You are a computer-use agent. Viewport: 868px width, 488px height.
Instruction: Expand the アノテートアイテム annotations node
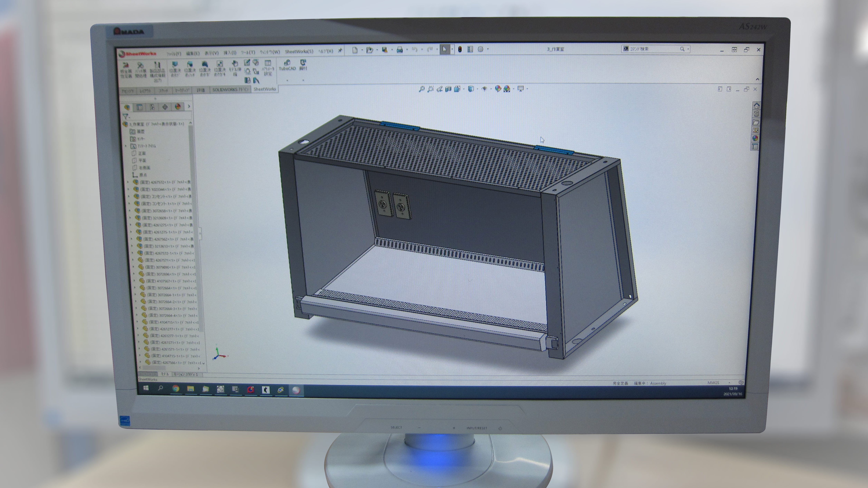(126, 146)
